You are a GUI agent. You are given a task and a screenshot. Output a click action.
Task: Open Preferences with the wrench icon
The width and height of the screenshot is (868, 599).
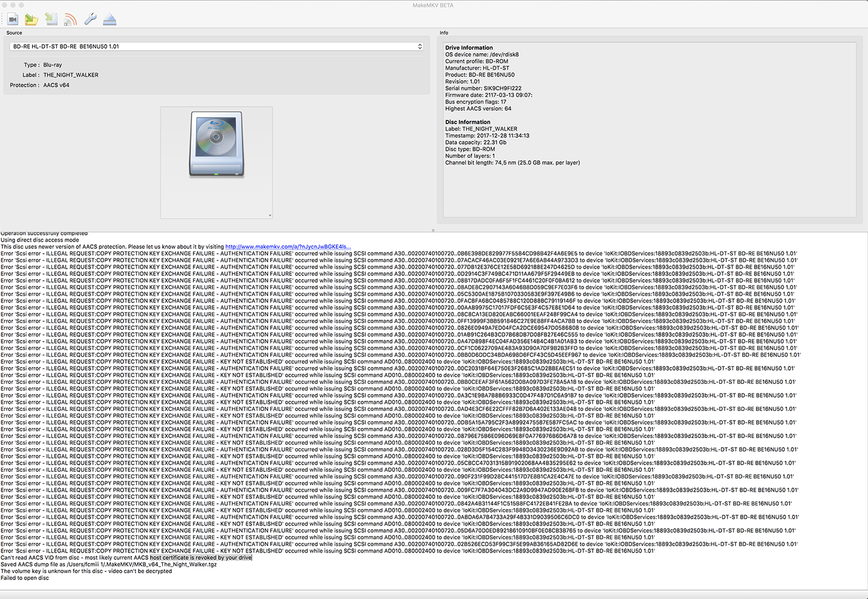(x=90, y=19)
